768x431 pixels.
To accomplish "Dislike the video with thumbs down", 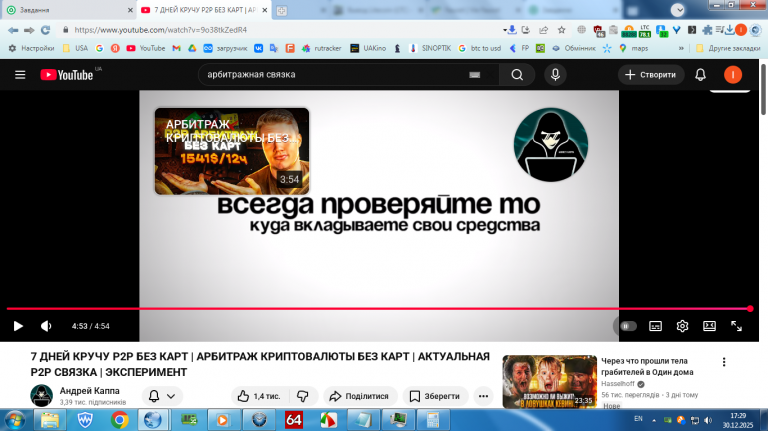I will [x=303, y=396].
